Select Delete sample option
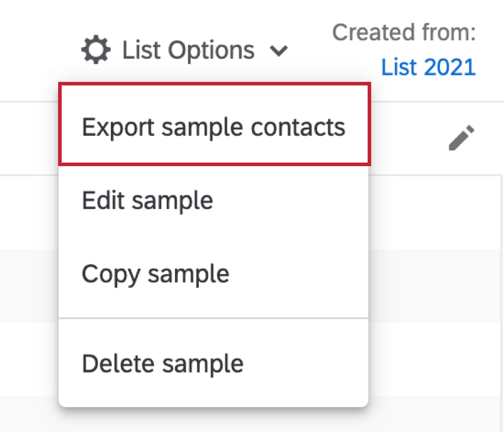The image size is (504, 432). (x=213, y=364)
